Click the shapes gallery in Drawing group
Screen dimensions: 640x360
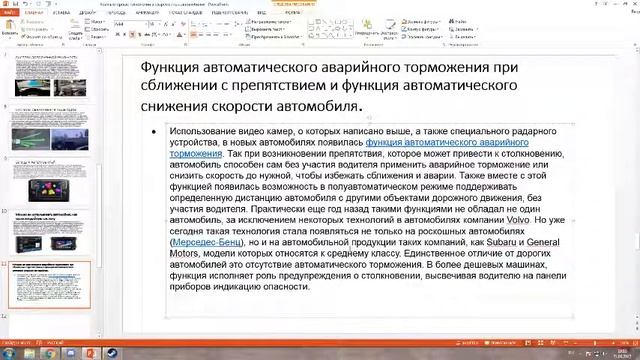[331, 29]
